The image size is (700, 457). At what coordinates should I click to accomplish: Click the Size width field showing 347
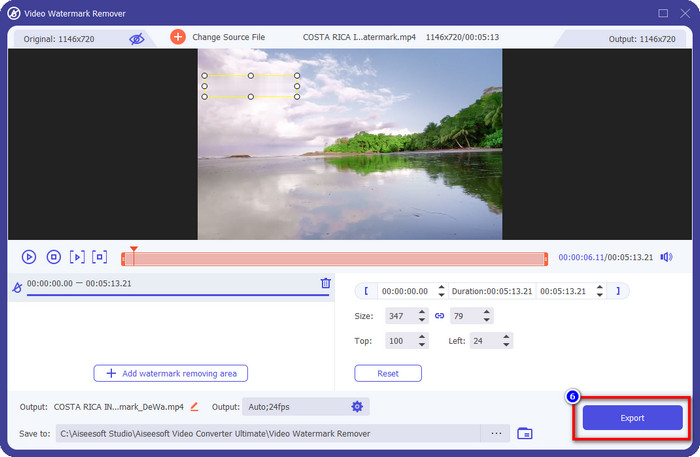click(x=401, y=316)
